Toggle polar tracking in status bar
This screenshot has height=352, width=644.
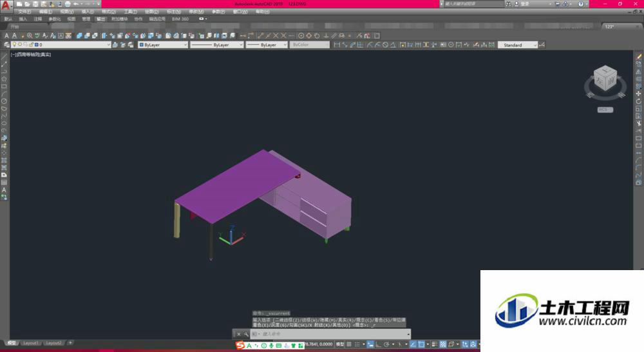[386, 344]
